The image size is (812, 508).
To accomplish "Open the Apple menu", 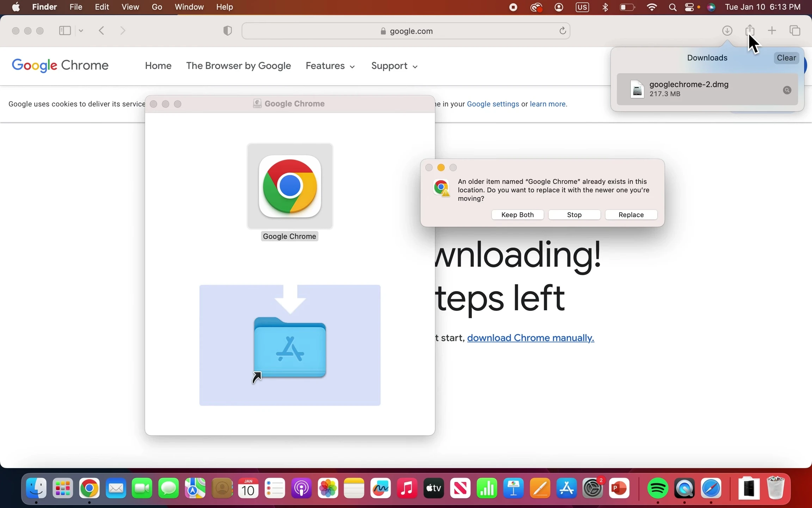I will pos(16,7).
